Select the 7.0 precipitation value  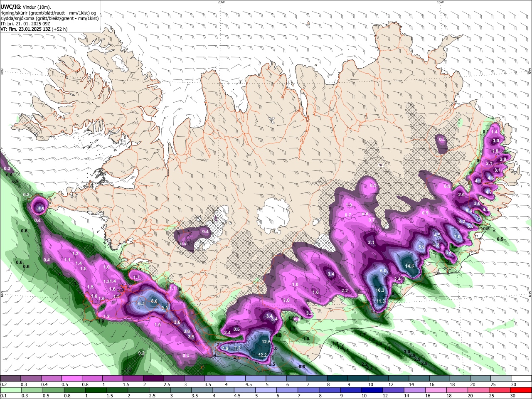pos(457,236)
